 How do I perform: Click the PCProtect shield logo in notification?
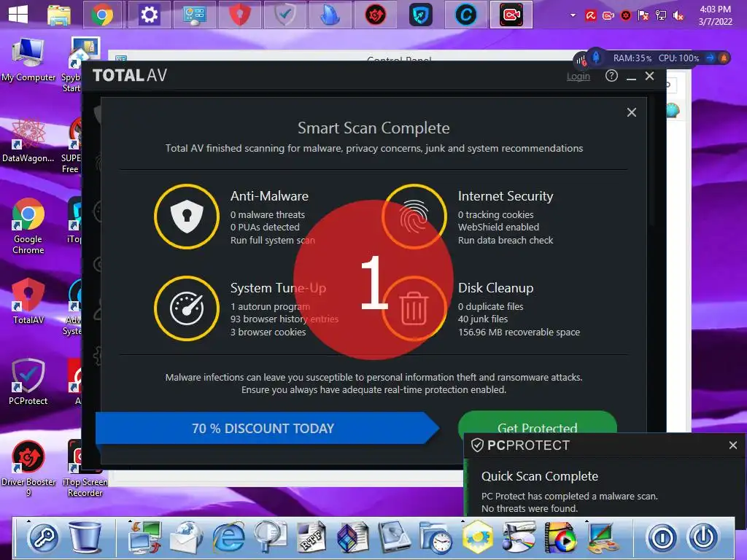(x=477, y=446)
